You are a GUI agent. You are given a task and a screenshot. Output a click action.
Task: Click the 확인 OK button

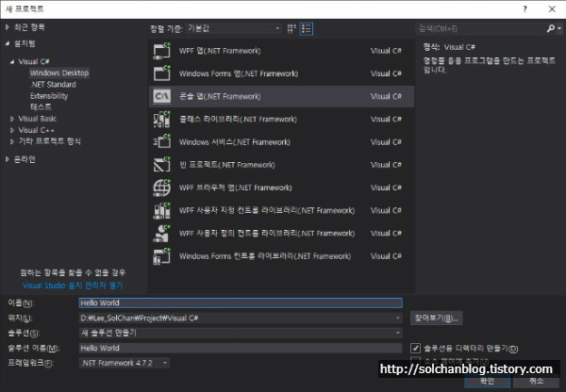487,382
